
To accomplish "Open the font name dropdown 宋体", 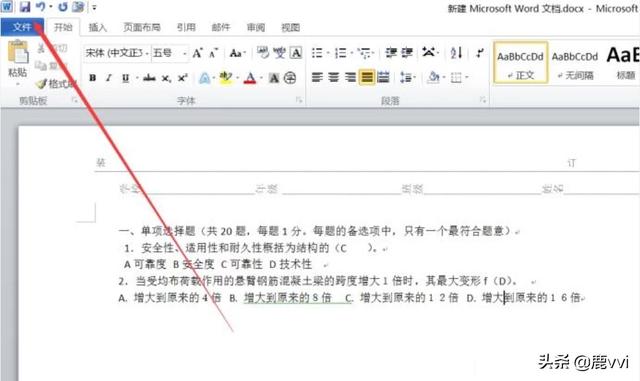I will pyautogui.click(x=117, y=53).
